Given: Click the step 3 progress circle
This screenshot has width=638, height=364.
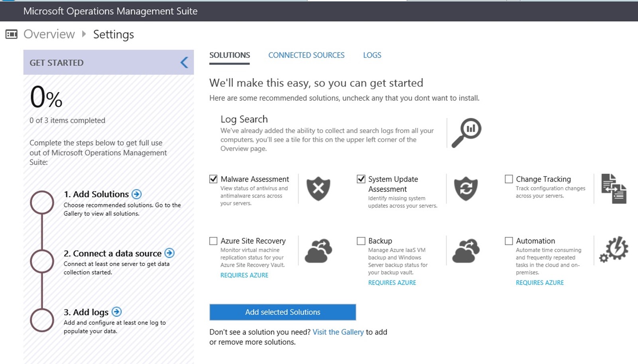Looking at the screenshot, I should [42, 320].
